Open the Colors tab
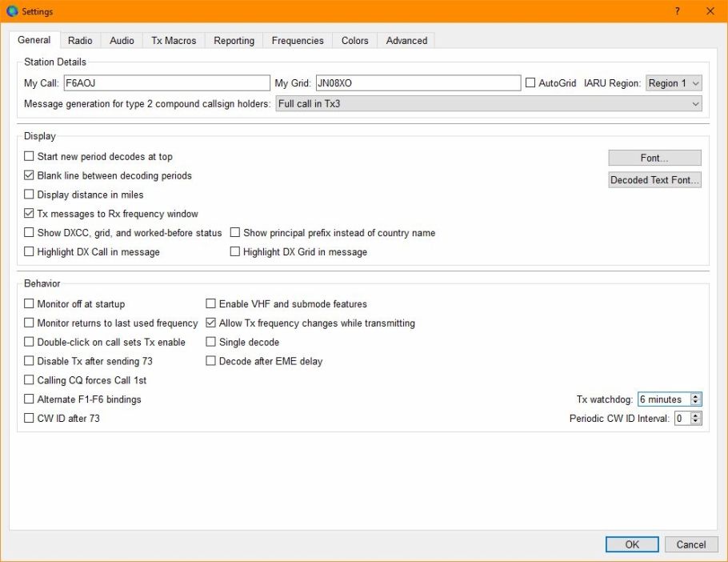The width and height of the screenshot is (728, 562). click(355, 41)
